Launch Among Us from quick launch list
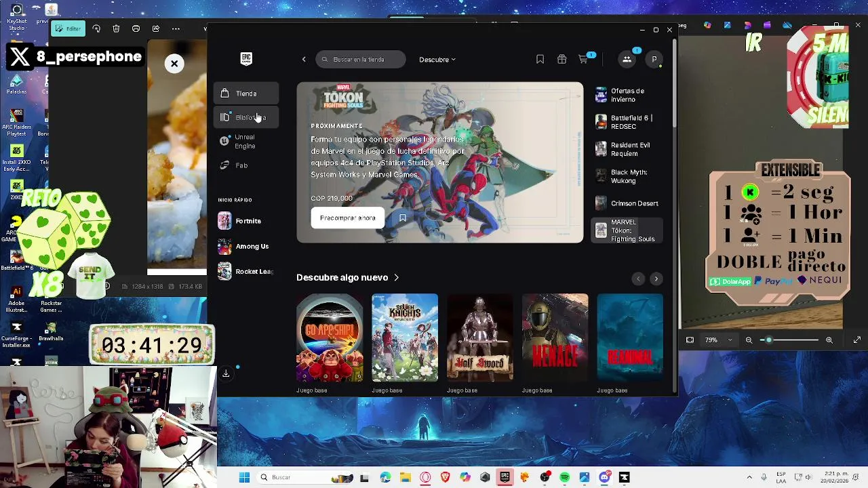Screen dimensions: 868x488 [246, 246]
